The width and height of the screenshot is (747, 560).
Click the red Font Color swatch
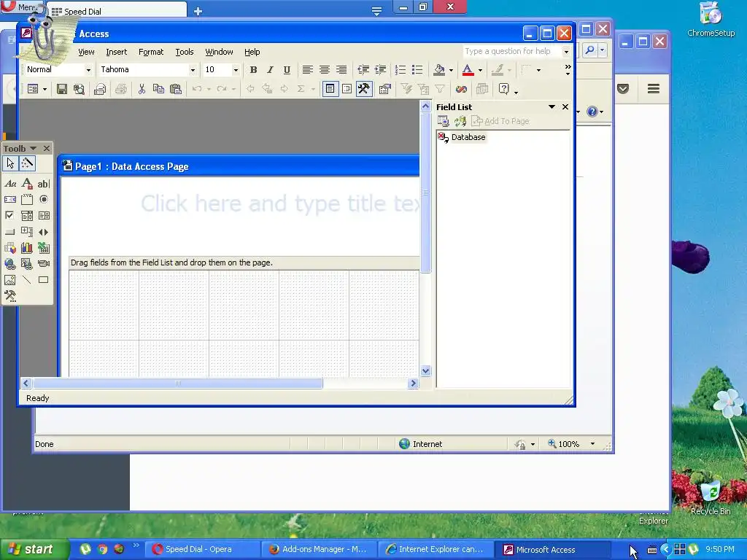(x=468, y=70)
